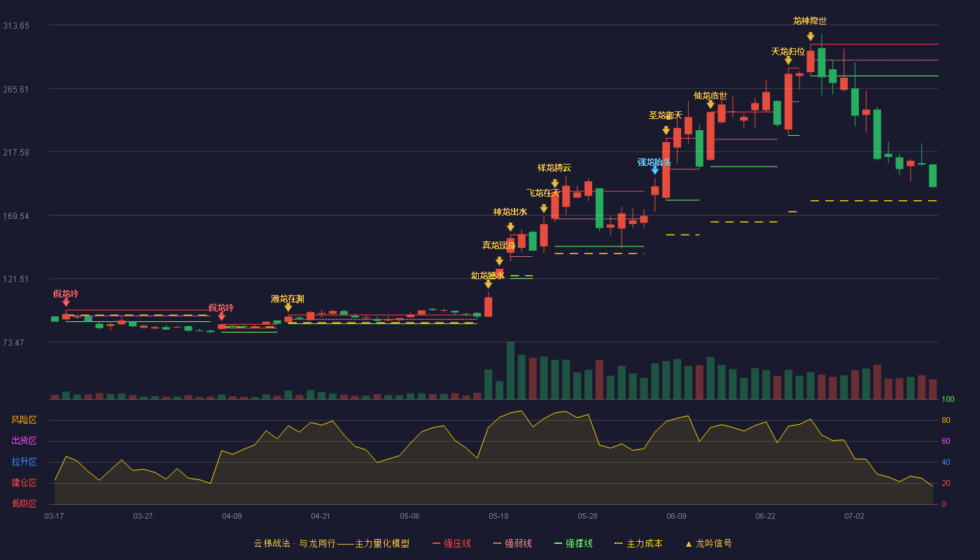Select the 真龙现身 signal arrow
This screenshot has height=560, width=980.
click(499, 261)
